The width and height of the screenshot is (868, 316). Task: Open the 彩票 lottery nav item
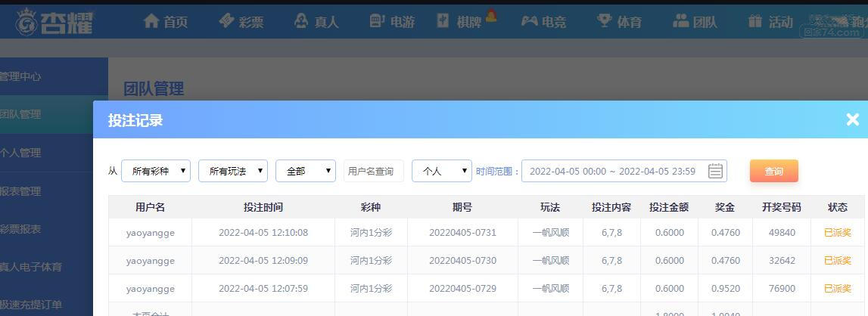click(x=241, y=22)
